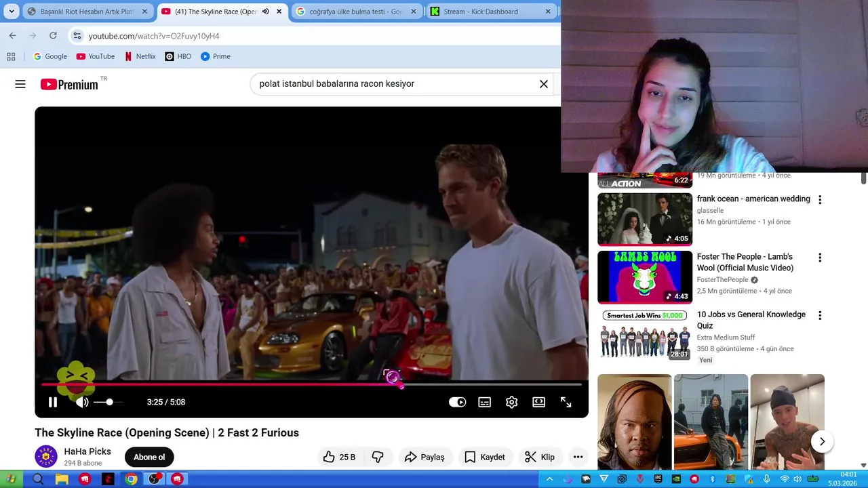Adjust the player volume slider
Viewport: 868px width, 488px height.
click(108, 402)
